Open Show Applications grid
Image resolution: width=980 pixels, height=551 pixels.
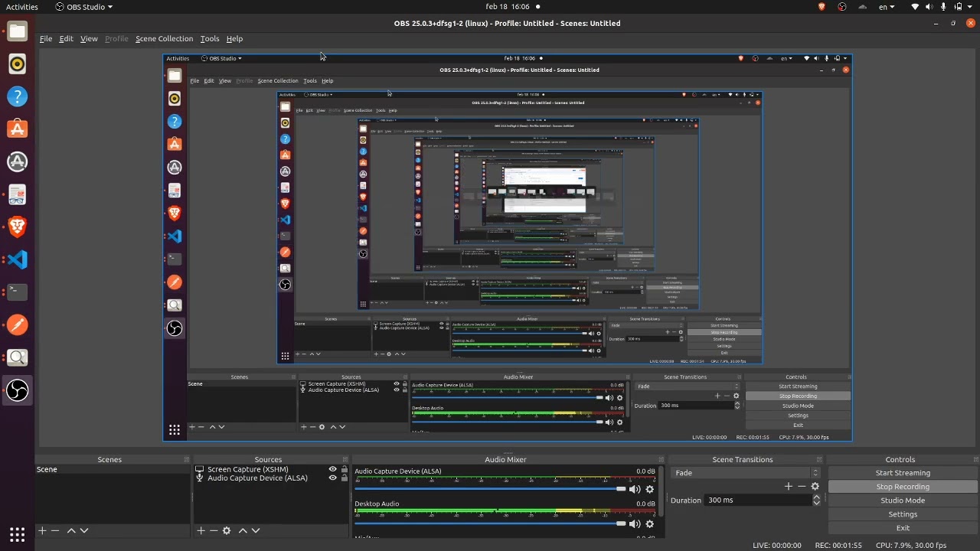(x=18, y=534)
